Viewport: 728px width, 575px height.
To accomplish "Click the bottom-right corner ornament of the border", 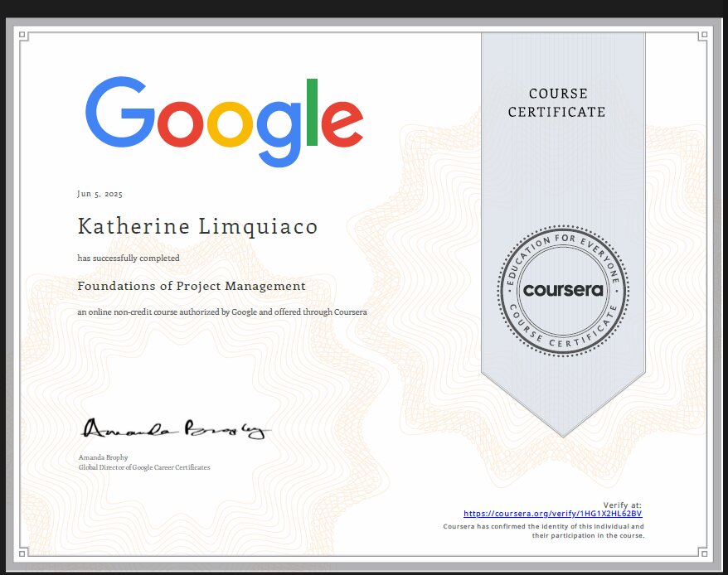I will coord(704,550).
